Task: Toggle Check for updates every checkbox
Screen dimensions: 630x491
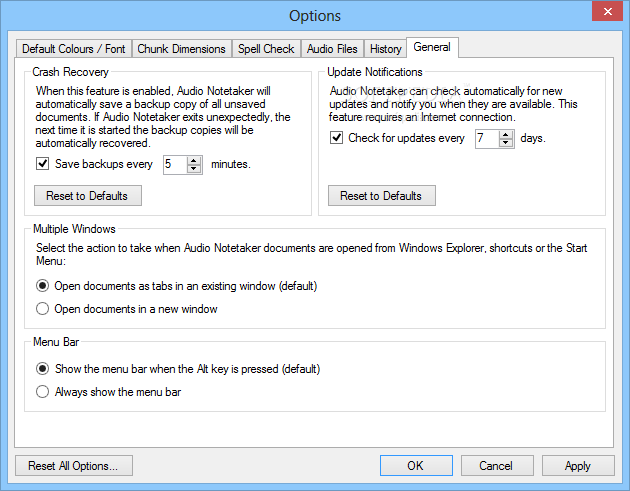Action: point(336,138)
